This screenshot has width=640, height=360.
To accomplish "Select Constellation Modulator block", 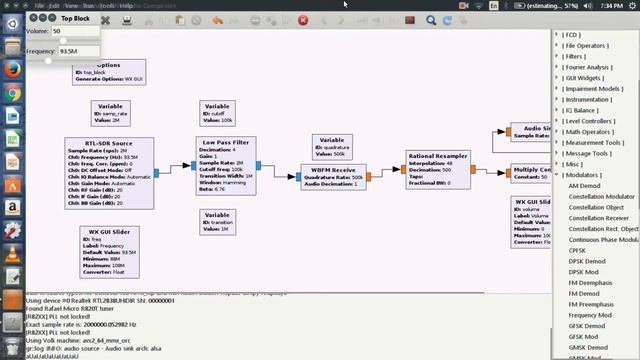I will [602, 197].
